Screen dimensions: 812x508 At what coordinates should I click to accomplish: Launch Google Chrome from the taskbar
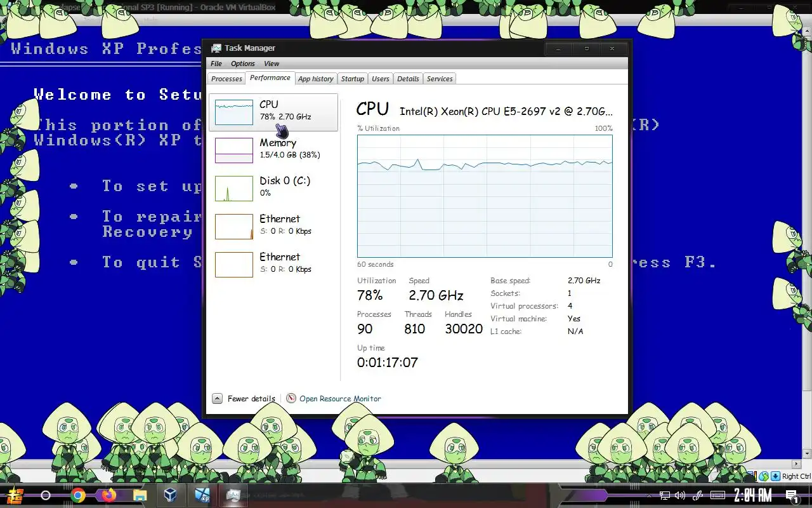click(78, 495)
